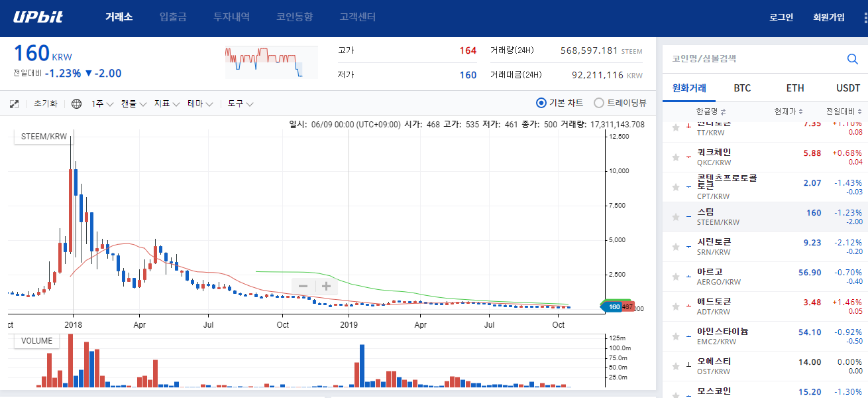Click mini candle icon of 퀴크체인 row
The width and height of the screenshot is (868, 398).
point(688,157)
